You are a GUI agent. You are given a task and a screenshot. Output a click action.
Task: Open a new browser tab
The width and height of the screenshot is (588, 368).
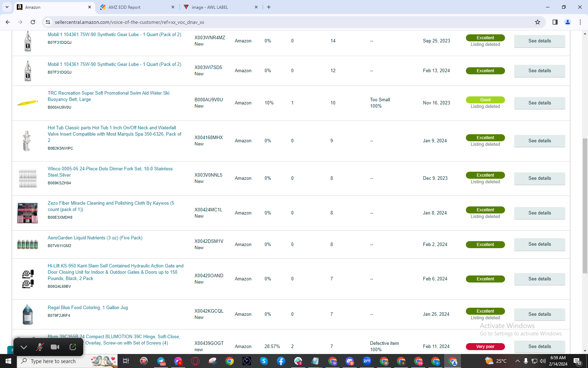pos(269,7)
